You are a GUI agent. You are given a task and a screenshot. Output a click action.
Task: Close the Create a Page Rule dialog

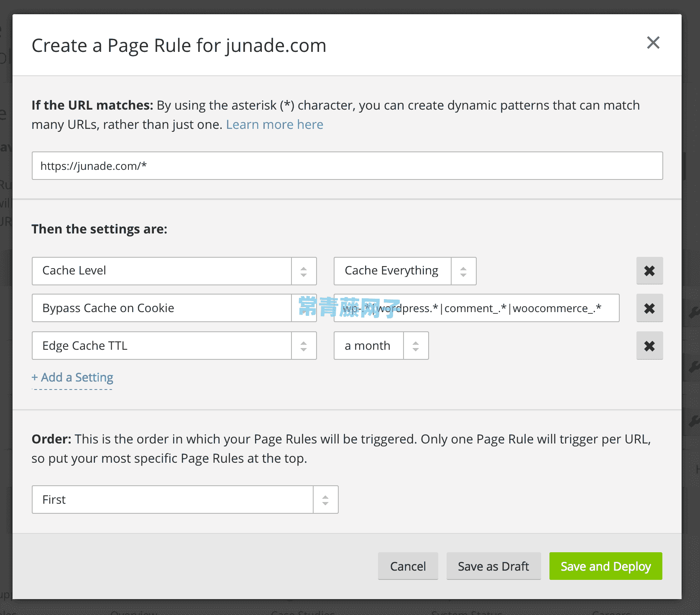[653, 43]
